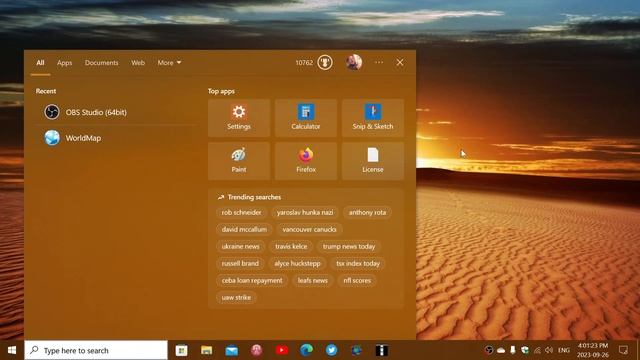
Task: Switch to the Documents tab
Action: 102,63
